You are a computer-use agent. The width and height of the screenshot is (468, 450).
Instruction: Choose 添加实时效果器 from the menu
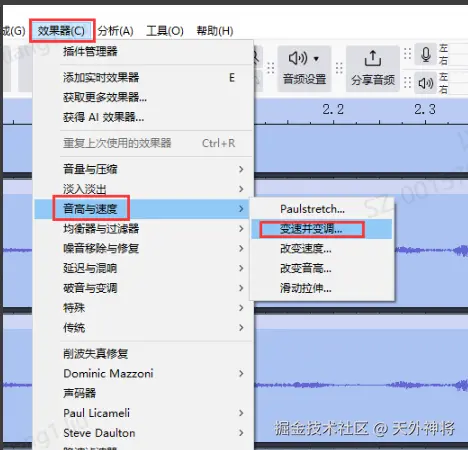click(x=144, y=78)
